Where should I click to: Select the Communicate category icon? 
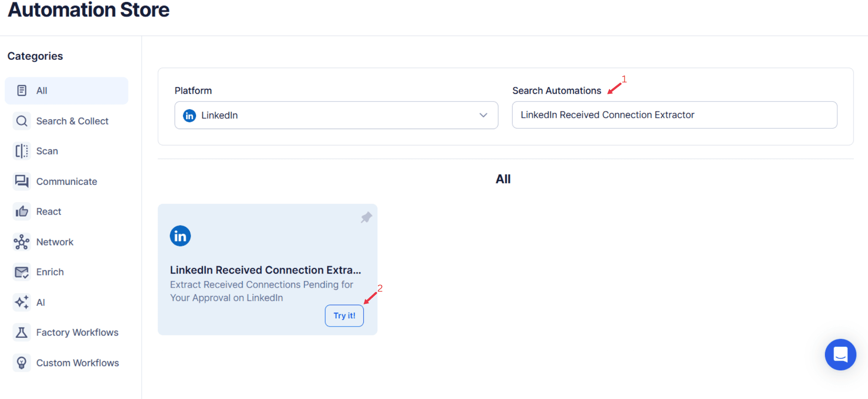(x=21, y=181)
